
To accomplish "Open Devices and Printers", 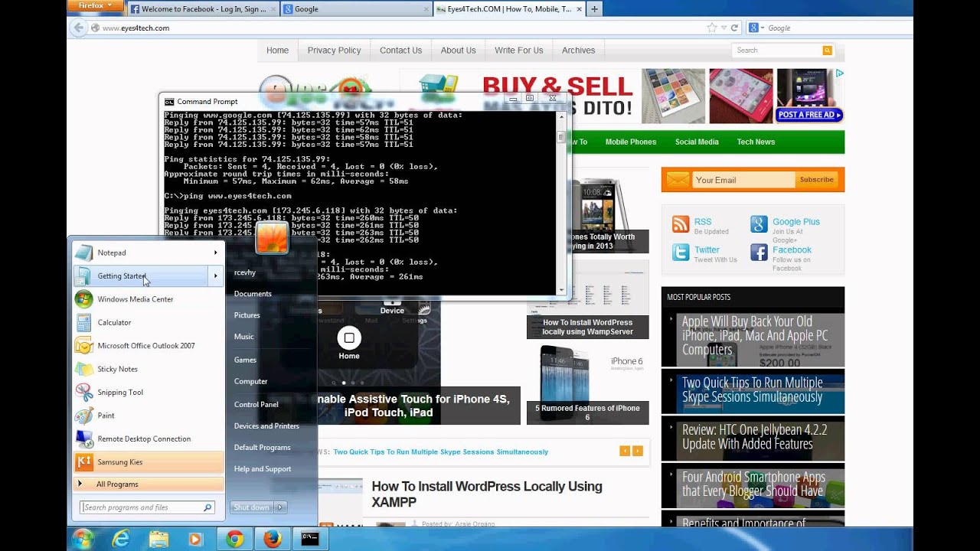I will click(266, 425).
